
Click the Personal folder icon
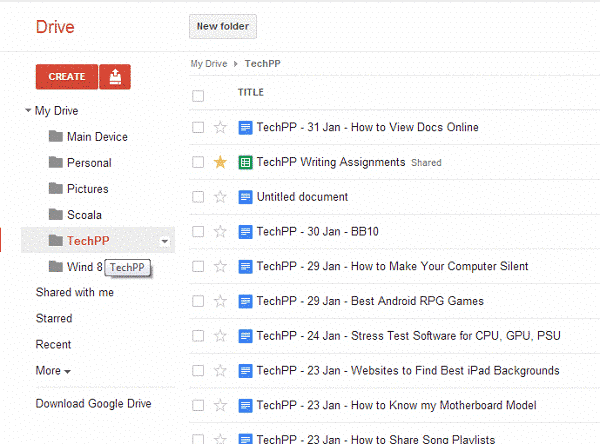(x=56, y=162)
